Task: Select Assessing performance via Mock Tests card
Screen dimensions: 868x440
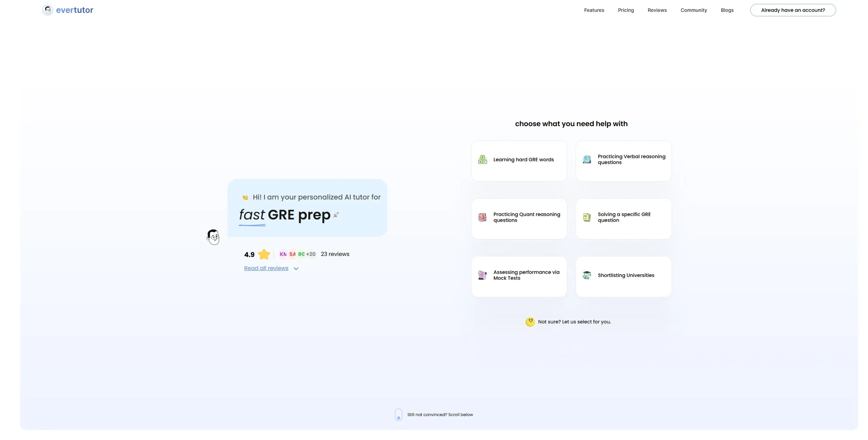Action: click(x=519, y=277)
